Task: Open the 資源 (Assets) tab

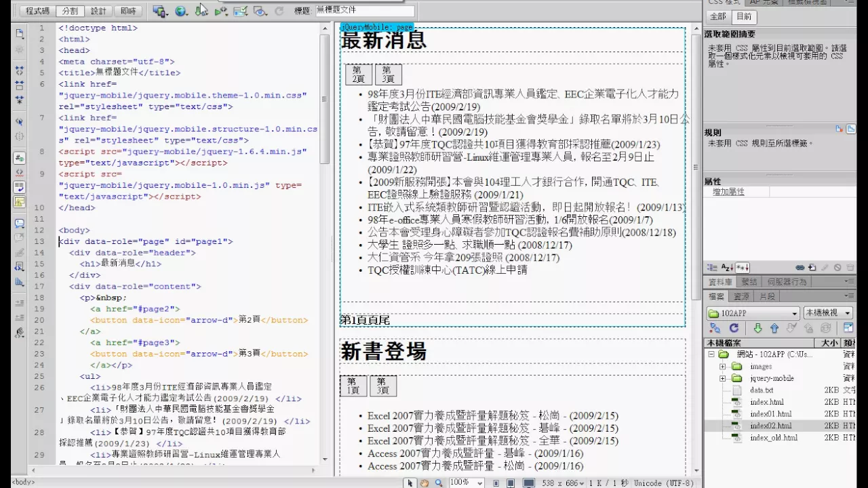Action: [742, 296]
